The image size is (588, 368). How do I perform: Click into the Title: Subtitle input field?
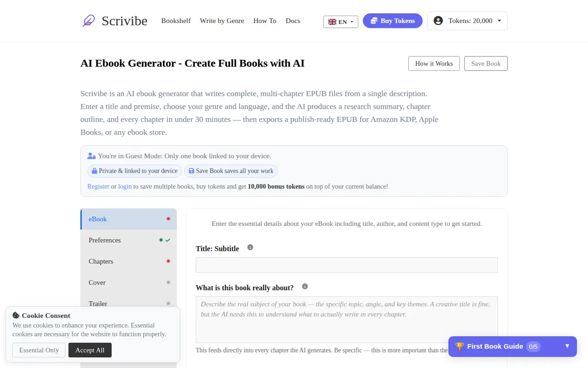tap(347, 265)
